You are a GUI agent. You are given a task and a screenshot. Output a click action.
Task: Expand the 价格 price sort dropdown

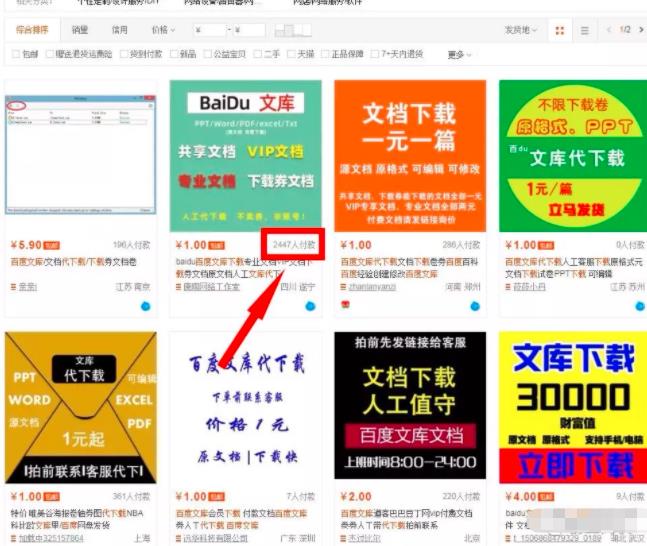point(162,31)
